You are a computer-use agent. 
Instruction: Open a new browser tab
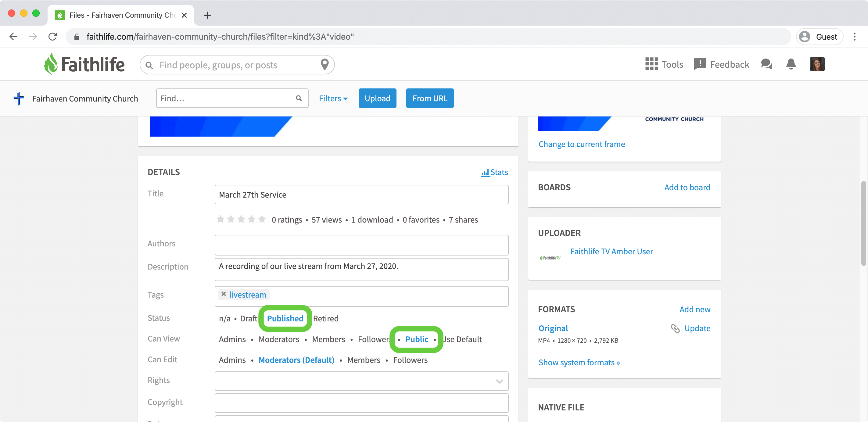[x=207, y=15]
